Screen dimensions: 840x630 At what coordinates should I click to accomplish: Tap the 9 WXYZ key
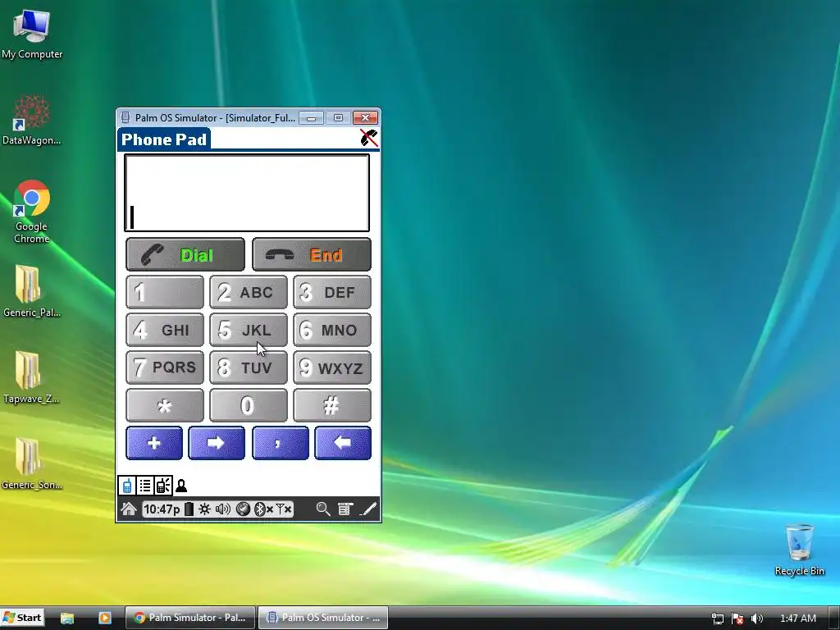[332, 367]
